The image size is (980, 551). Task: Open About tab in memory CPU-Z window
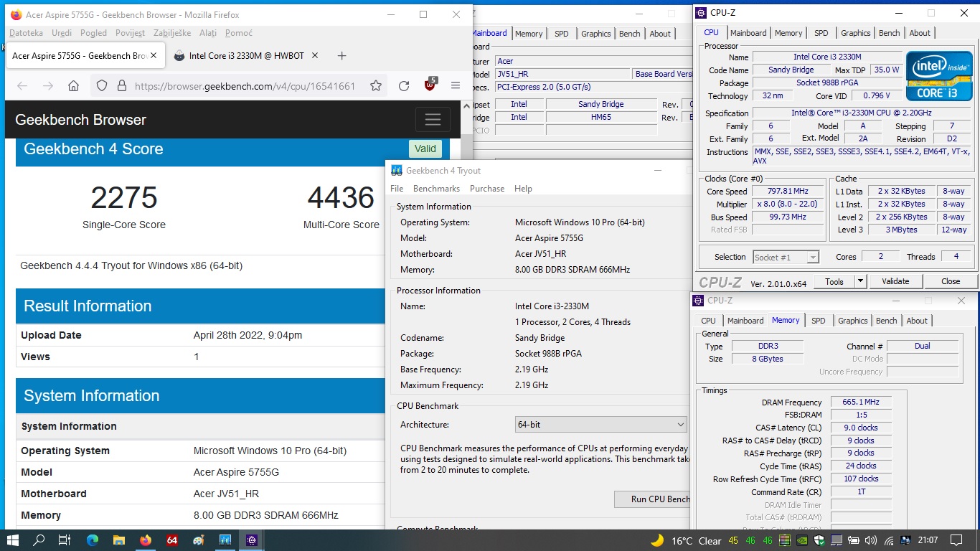coord(917,321)
